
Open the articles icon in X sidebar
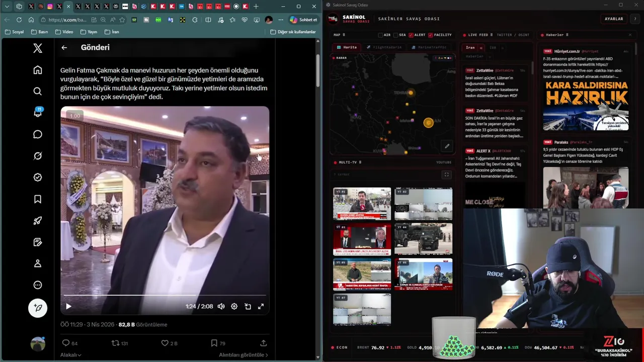coord(38,242)
